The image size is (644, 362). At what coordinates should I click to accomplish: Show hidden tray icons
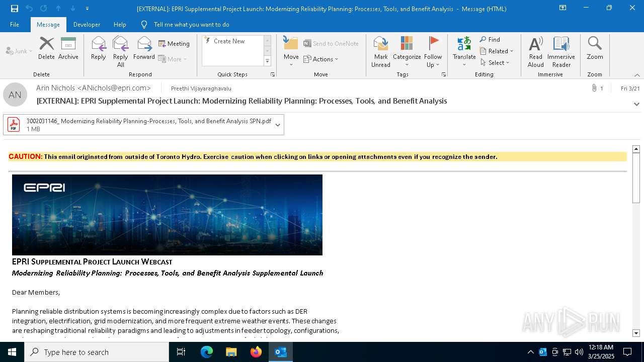coord(530,352)
